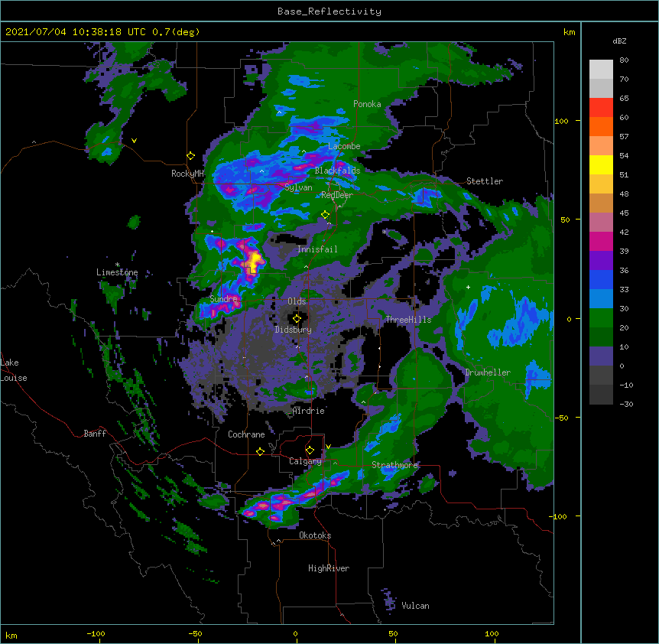Click the bright green 20-30 dBZ legend swatch
The width and height of the screenshot is (659, 644).
[x=601, y=318]
